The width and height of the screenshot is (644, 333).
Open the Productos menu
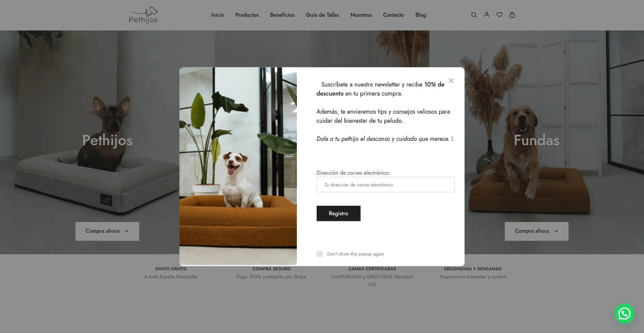(247, 15)
